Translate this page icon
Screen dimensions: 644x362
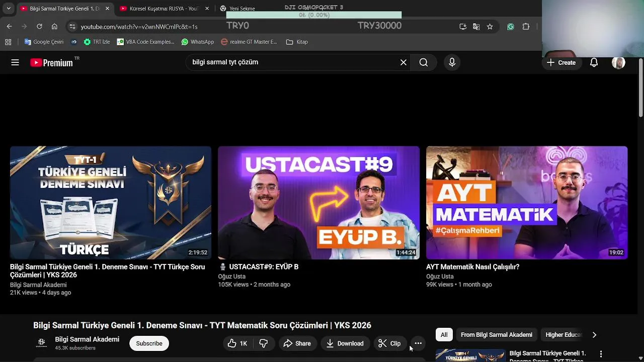[x=476, y=27]
